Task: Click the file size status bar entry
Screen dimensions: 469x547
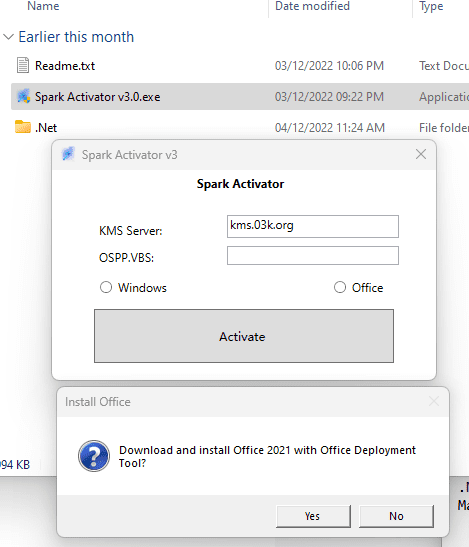Action: pyautogui.click(x=15, y=465)
